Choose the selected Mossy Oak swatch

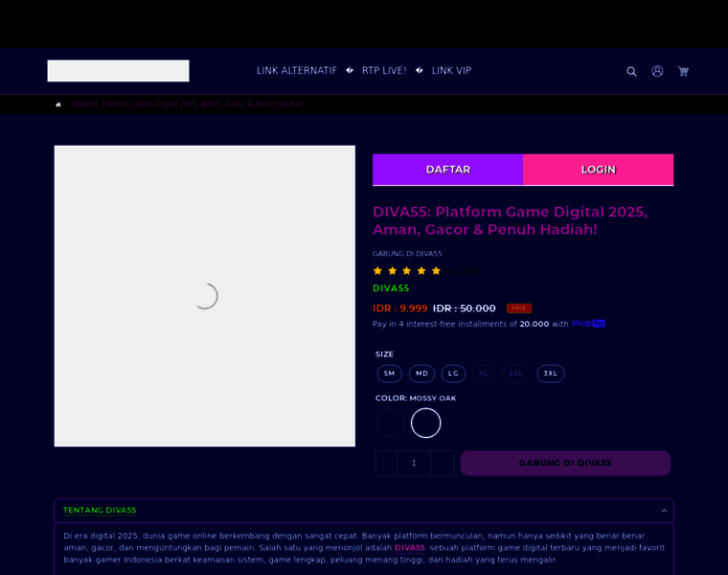[425, 424]
